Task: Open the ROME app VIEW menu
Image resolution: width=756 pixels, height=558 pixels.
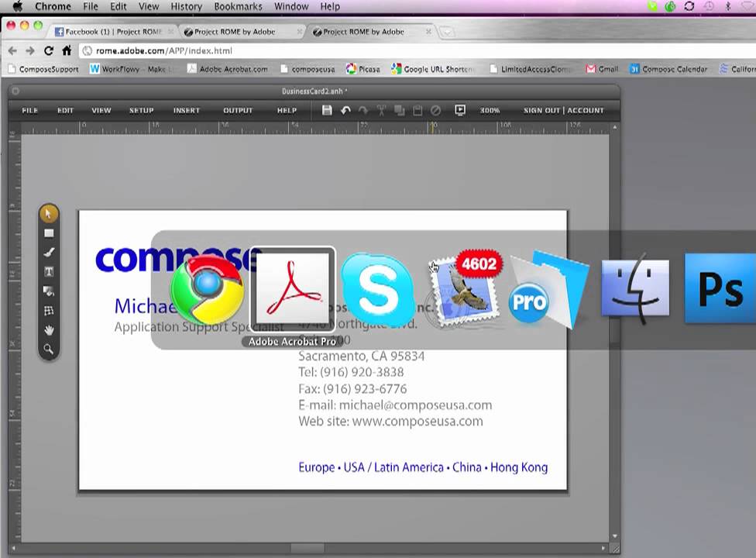Action: pos(101,111)
